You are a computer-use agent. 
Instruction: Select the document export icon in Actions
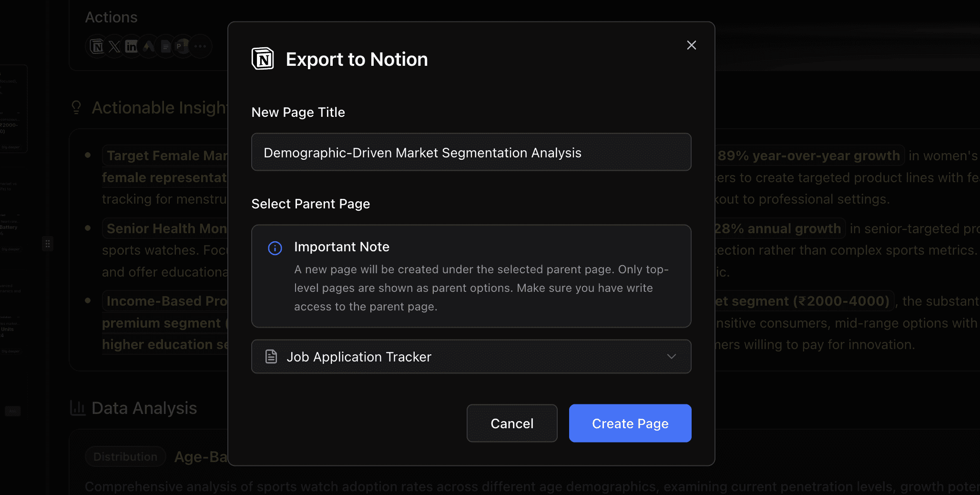click(x=165, y=46)
